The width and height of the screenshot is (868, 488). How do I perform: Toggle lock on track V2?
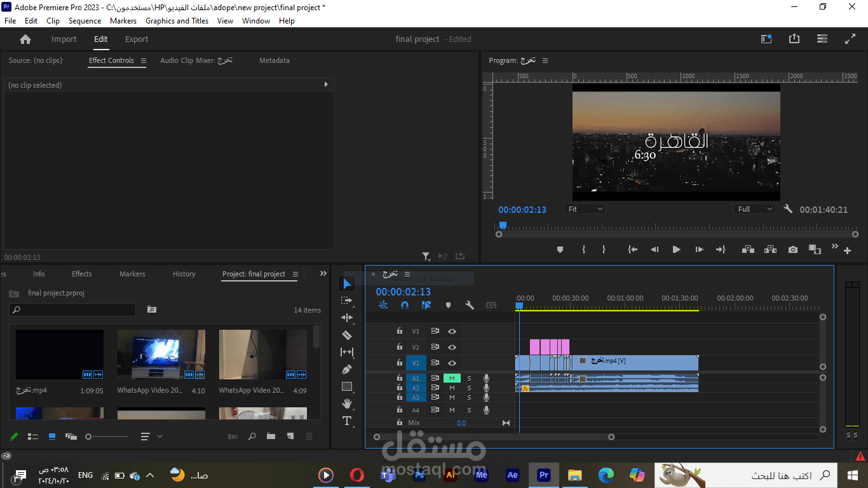[x=399, y=347]
